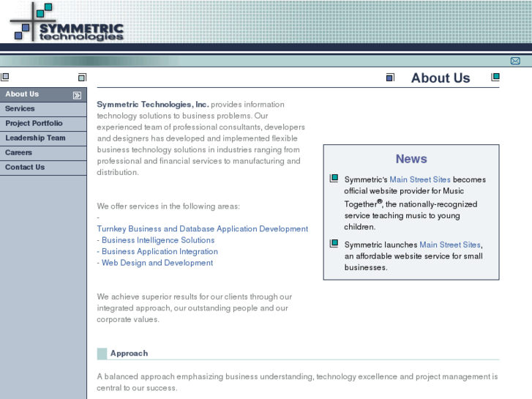Click the Symmetric Technologies logo

click(67, 22)
